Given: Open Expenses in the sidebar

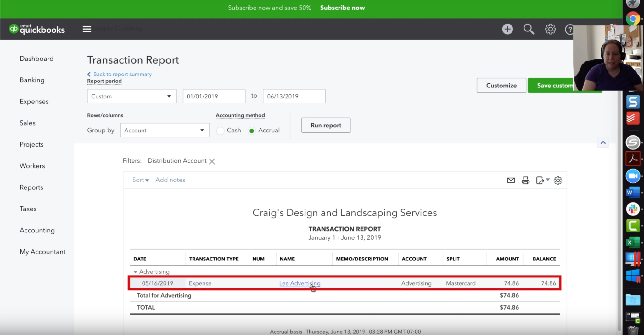Looking at the screenshot, I should point(34,101).
